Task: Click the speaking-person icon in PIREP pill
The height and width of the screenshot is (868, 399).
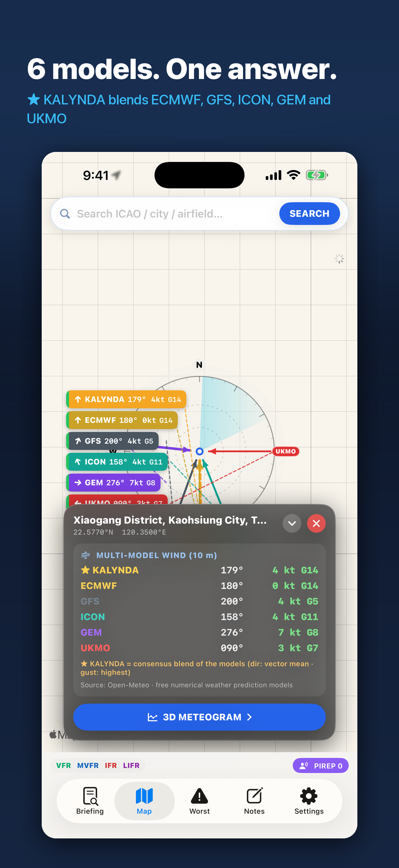Action: coord(303,766)
